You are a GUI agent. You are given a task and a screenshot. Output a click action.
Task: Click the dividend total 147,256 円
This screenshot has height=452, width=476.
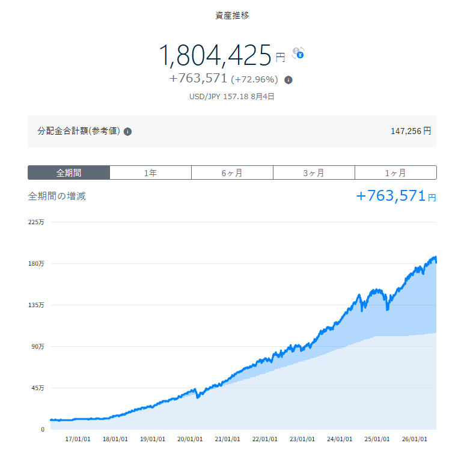point(410,131)
